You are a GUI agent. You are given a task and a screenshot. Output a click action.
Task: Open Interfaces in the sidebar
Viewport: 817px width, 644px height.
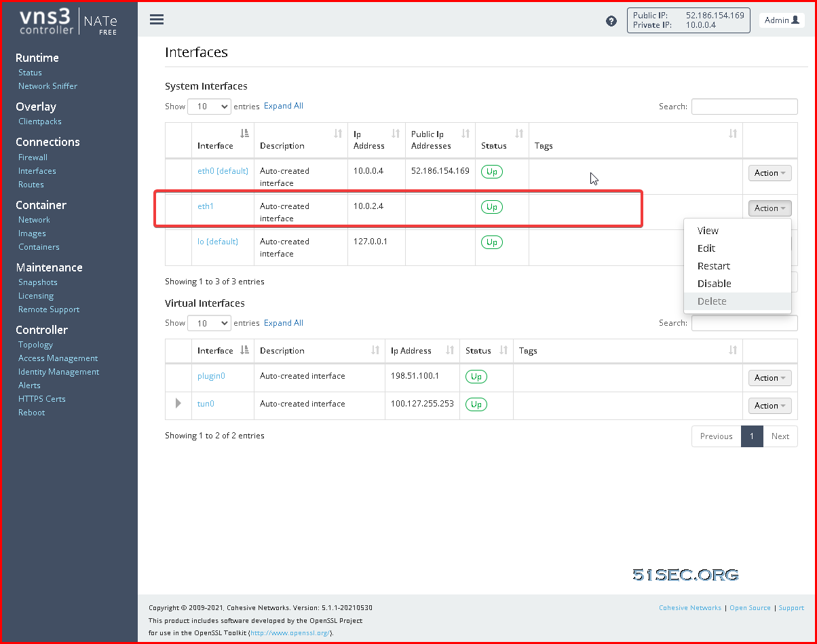37,171
